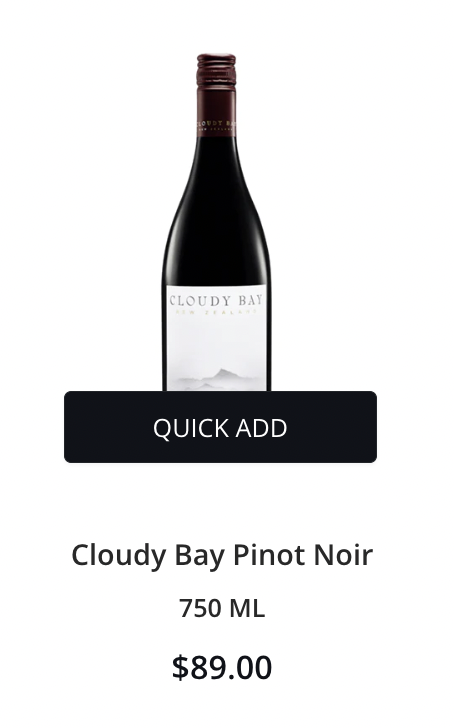This screenshot has height=728, width=454.
Task: Click the mountain illustration on the label
Action: (218, 378)
